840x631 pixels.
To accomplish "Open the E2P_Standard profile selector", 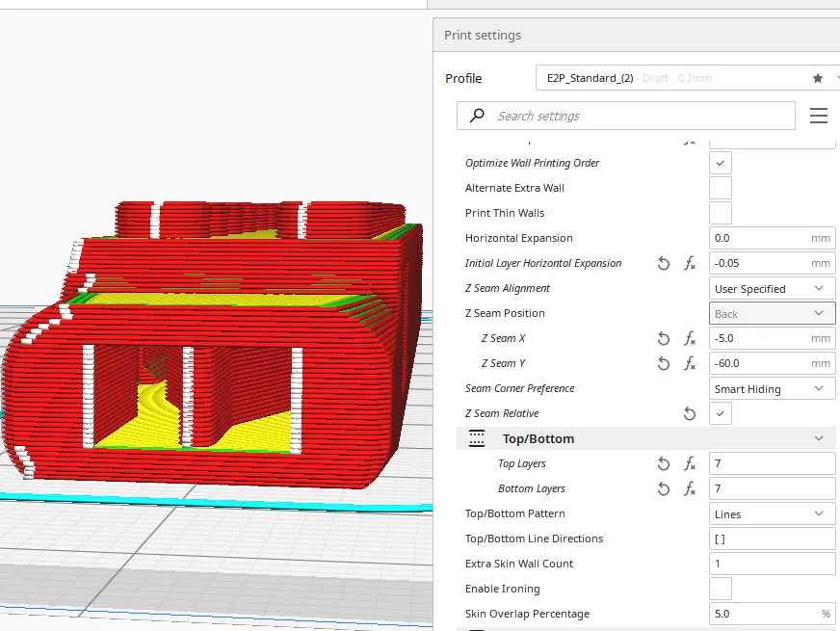I will (x=674, y=78).
